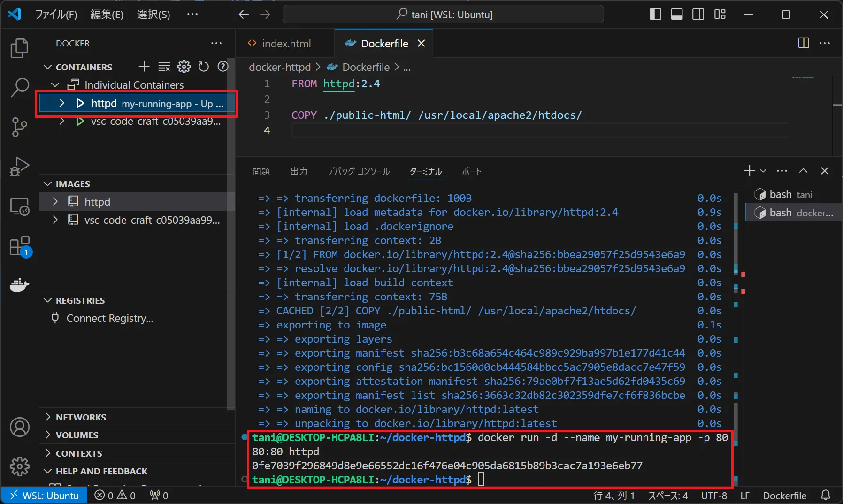
Task: Open the Docker whale icon in the activity bar
Action: 19,285
